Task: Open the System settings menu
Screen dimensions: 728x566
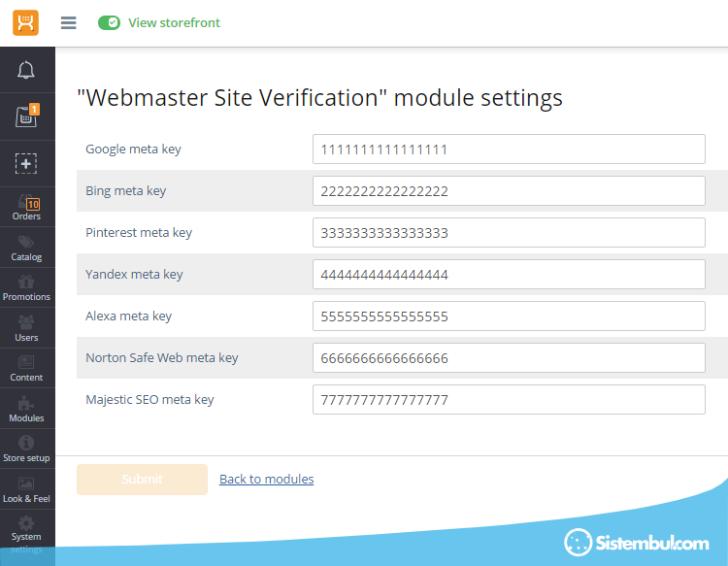Action: 26,534
